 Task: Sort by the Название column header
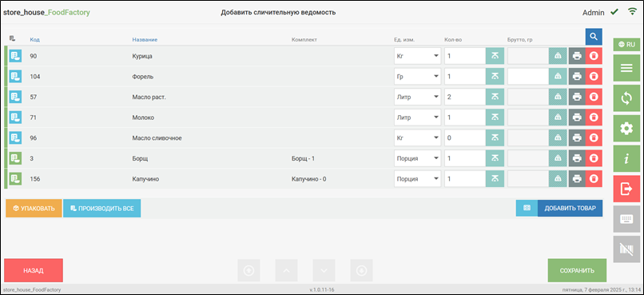tap(145, 39)
